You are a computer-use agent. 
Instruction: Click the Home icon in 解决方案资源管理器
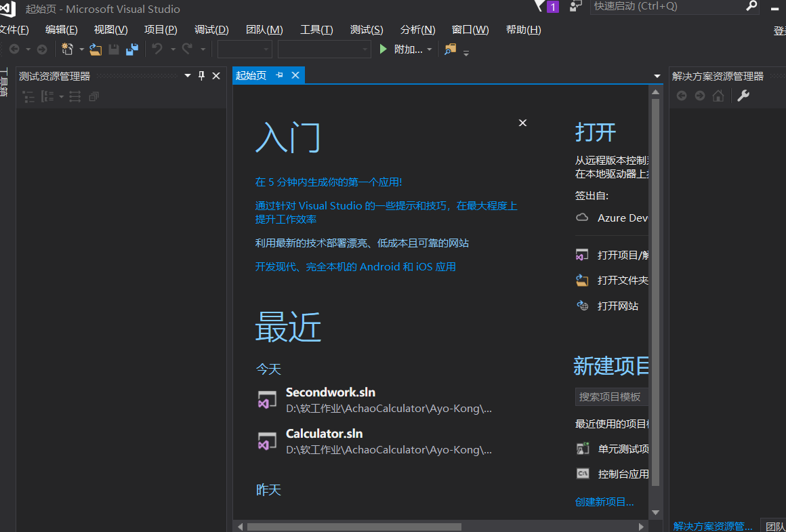point(718,96)
